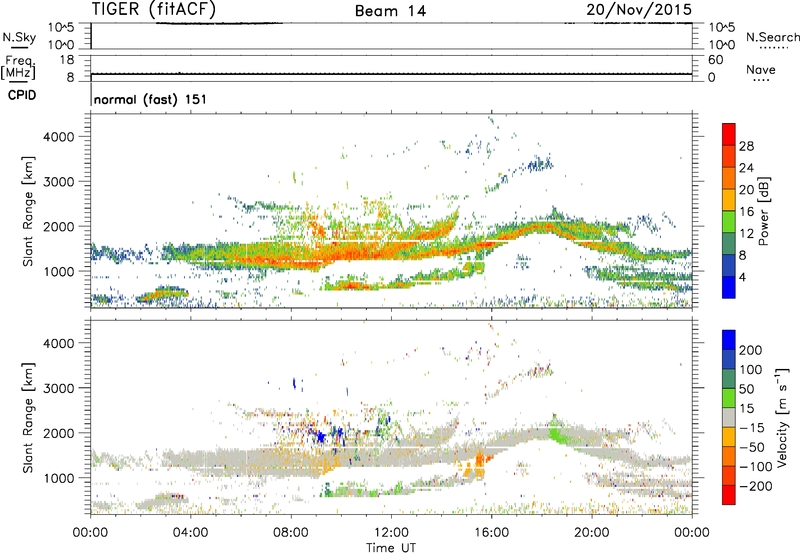
Task: Click the Velocity [m s⁻¹] colorbar title
Action: pyautogui.click(x=782, y=418)
